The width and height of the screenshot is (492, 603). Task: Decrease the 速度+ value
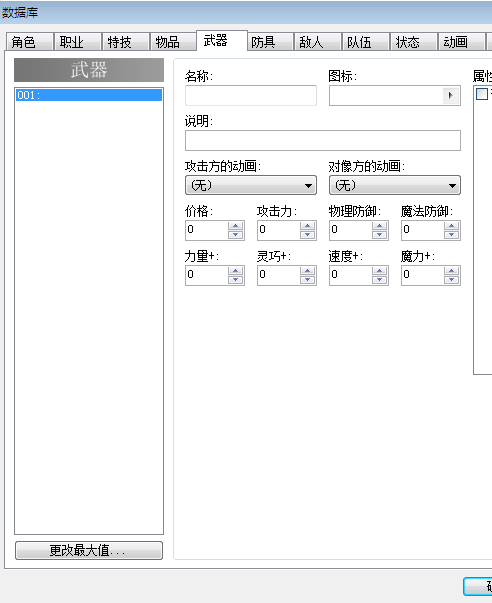[380, 280]
